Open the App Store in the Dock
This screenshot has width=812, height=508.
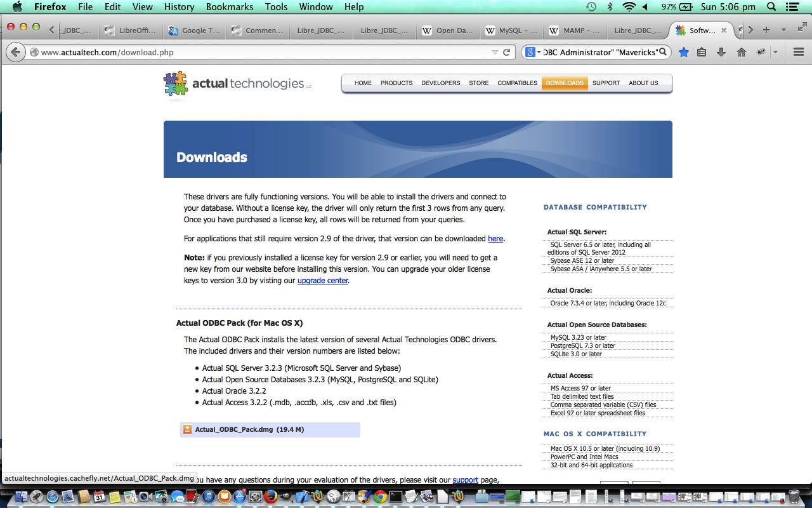click(240, 496)
